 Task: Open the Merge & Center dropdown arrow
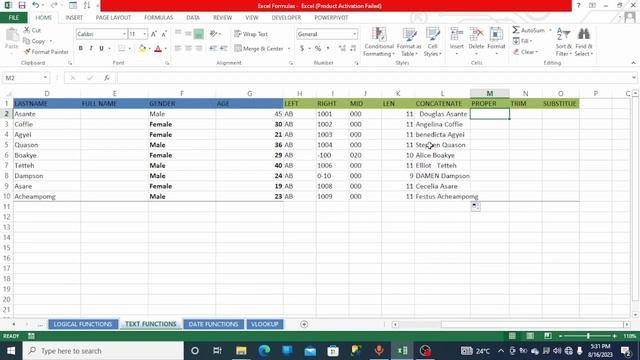[x=289, y=49]
